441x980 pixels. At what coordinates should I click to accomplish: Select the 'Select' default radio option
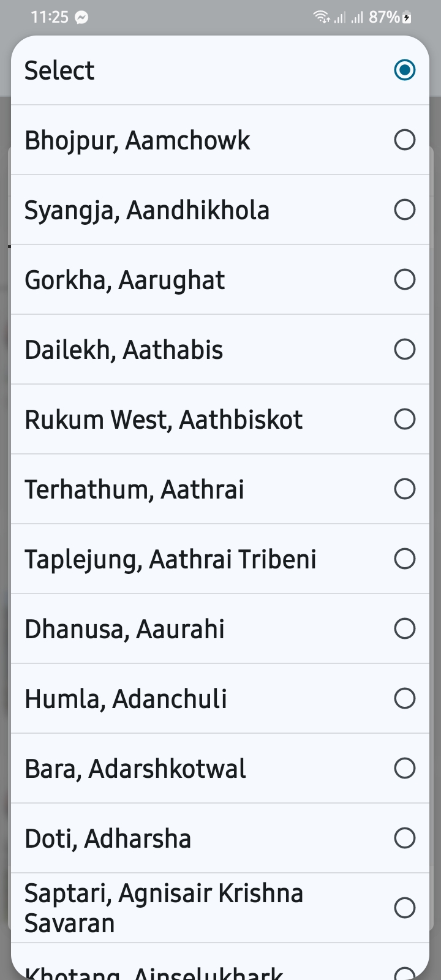(404, 70)
